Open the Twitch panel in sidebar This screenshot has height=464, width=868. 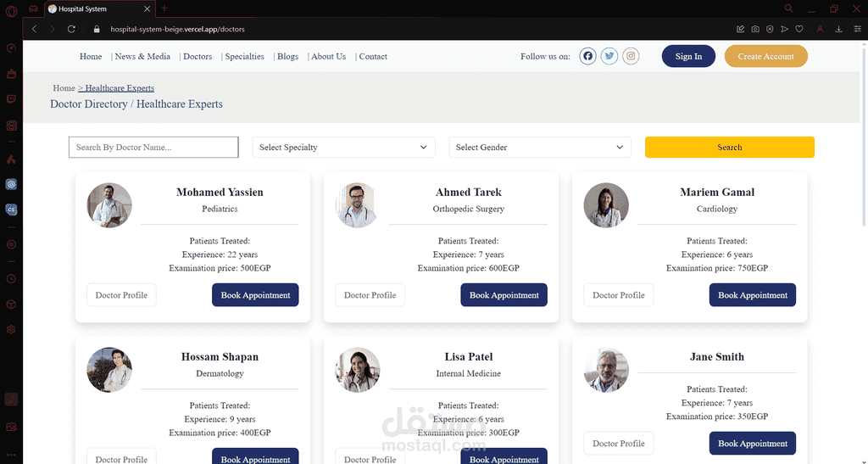coord(11,99)
